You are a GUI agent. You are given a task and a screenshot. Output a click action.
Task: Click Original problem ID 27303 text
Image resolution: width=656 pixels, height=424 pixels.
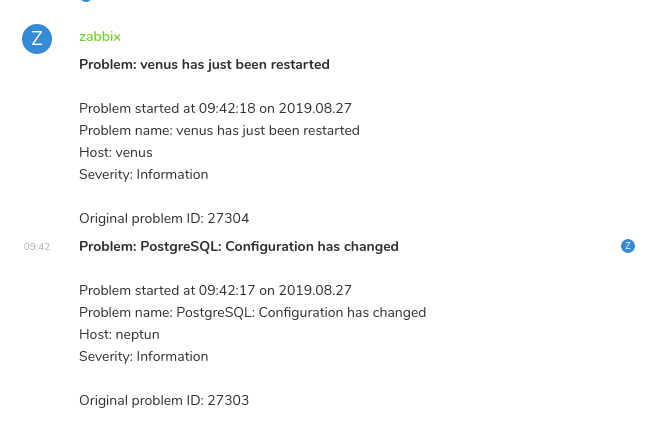pyautogui.click(x=164, y=400)
